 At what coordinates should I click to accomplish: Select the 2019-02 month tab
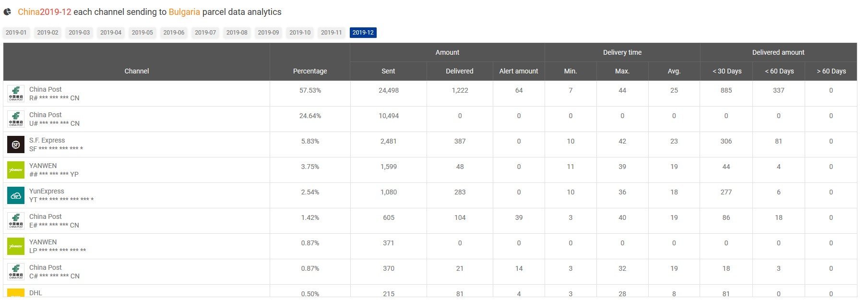(48, 33)
